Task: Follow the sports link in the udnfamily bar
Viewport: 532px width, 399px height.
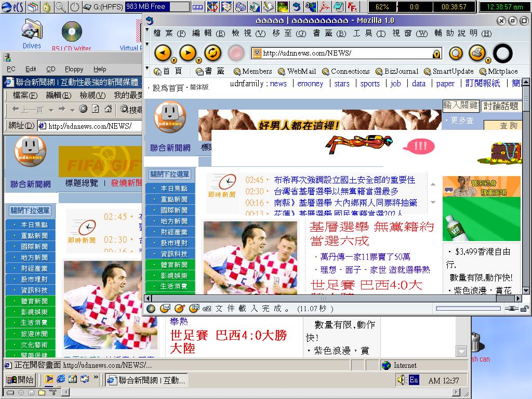Action: click(370, 84)
